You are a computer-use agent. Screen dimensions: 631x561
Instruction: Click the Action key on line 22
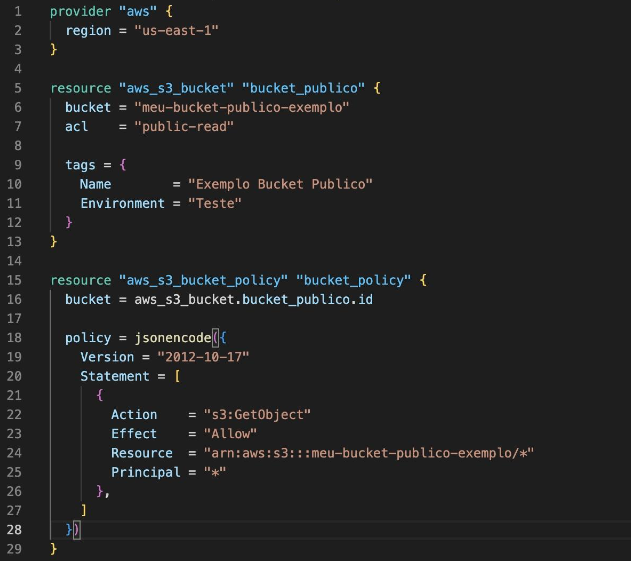tap(134, 415)
